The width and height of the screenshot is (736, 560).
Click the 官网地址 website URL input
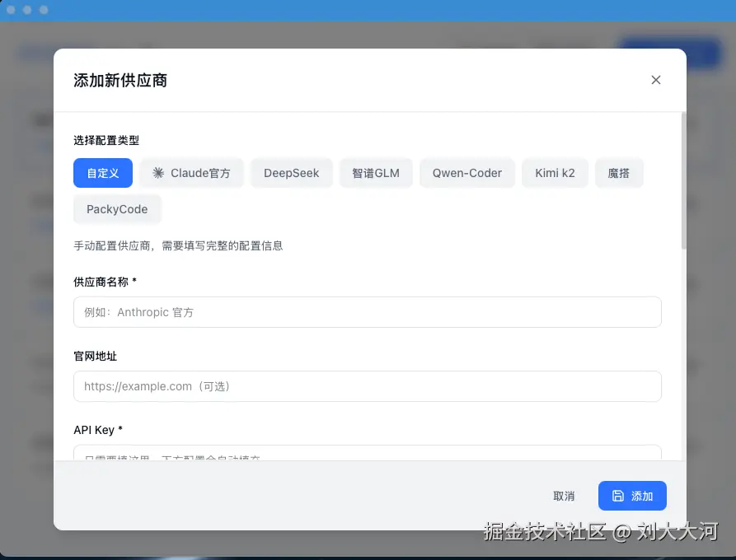(x=367, y=385)
